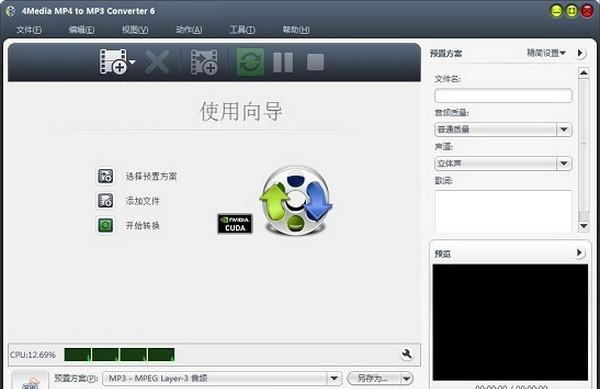Image resolution: width=600 pixels, height=389 pixels.
Task: Click the 另存为... button
Action: 373,379
